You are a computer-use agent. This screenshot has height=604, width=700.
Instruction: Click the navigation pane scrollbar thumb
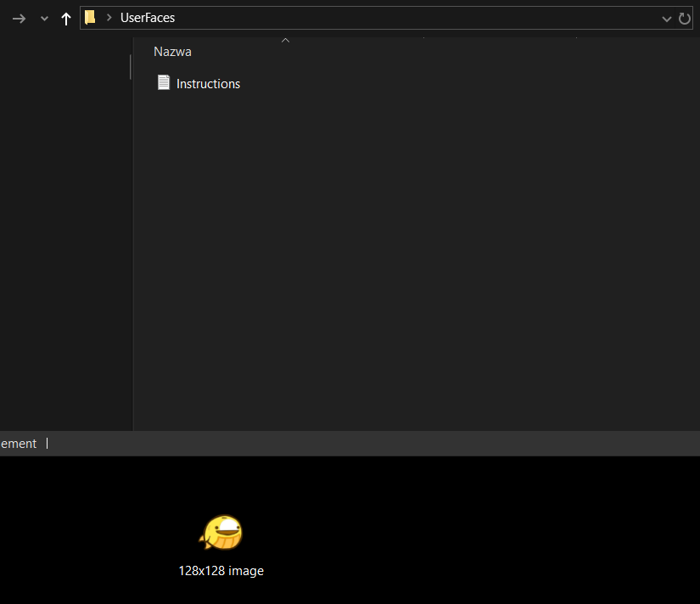point(131,67)
